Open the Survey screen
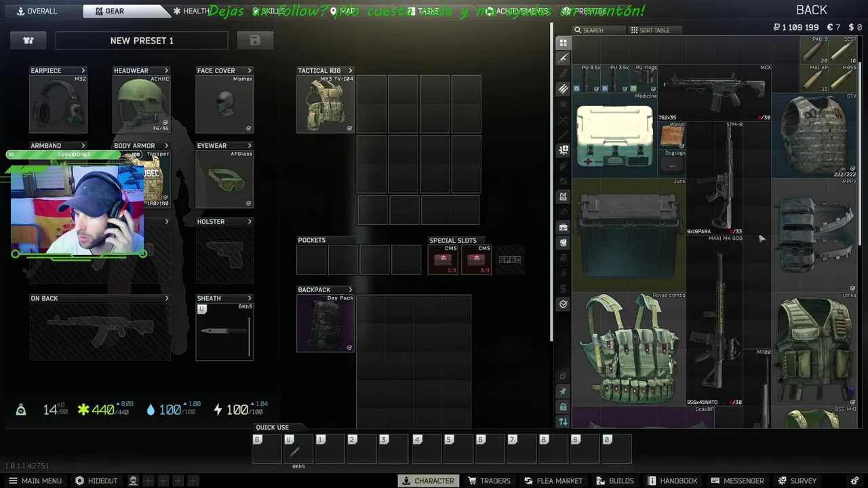 click(x=797, y=481)
